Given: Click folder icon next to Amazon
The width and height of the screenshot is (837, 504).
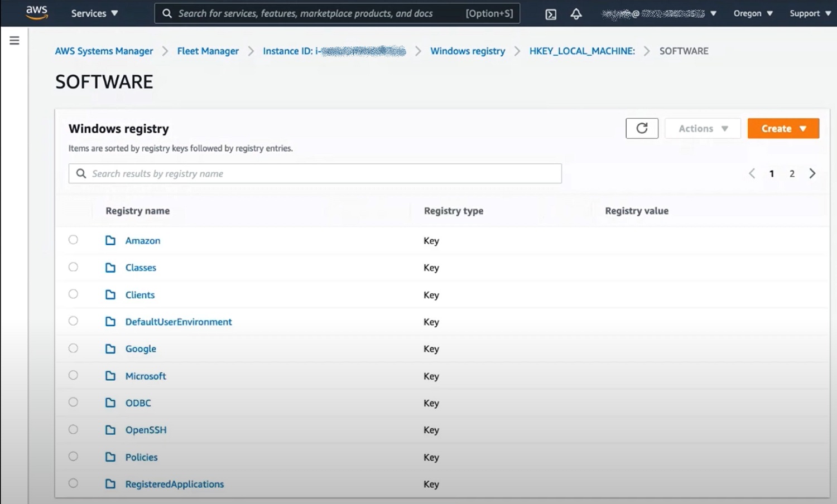Looking at the screenshot, I should click(x=110, y=240).
